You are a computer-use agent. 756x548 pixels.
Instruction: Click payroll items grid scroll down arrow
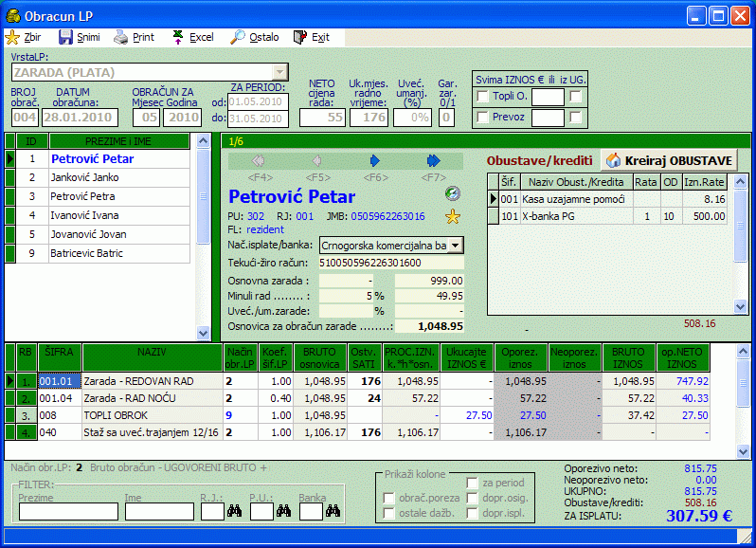(743, 452)
